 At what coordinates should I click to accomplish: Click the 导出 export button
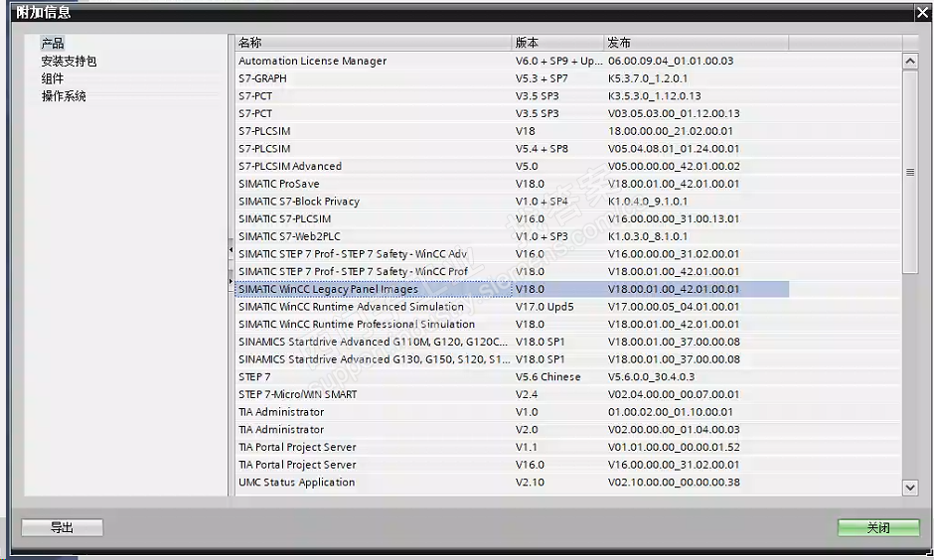point(62,527)
